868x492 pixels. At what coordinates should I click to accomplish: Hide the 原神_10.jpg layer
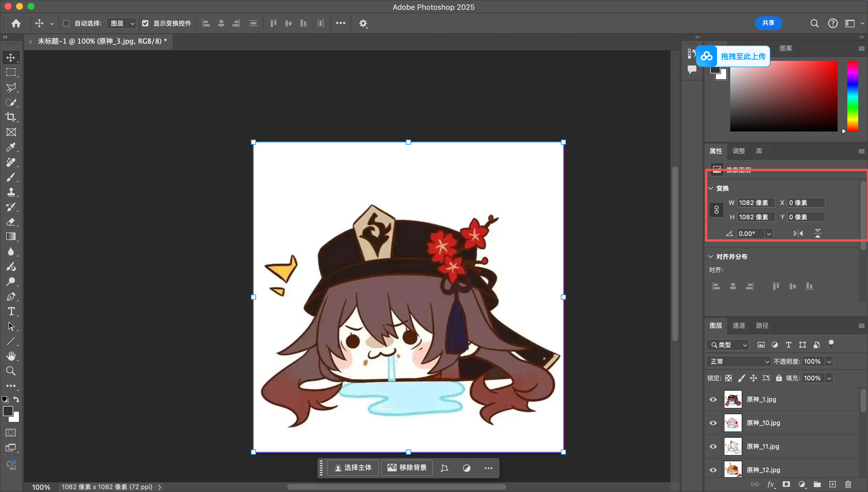(x=713, y=423)
